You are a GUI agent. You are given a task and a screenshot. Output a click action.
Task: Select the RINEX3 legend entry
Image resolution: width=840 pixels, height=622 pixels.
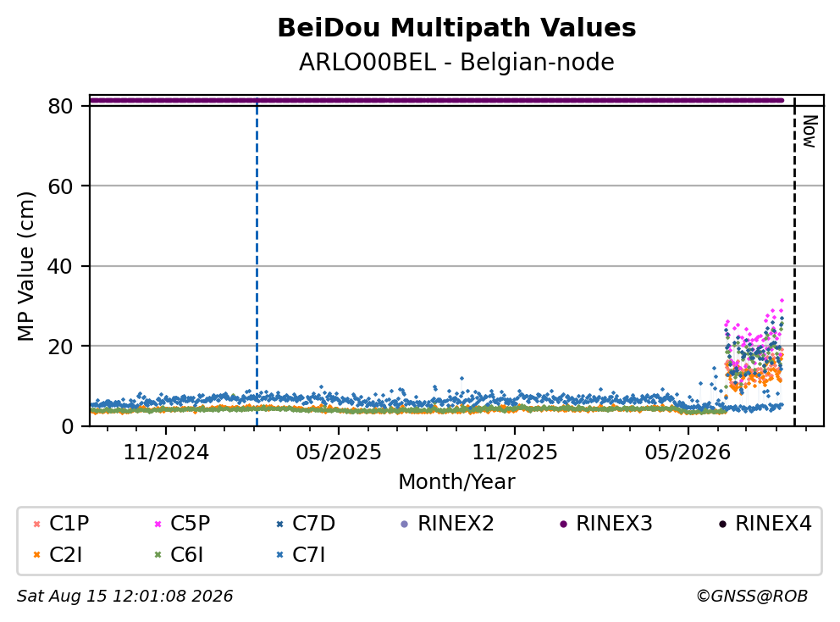[x=606, y=524]
